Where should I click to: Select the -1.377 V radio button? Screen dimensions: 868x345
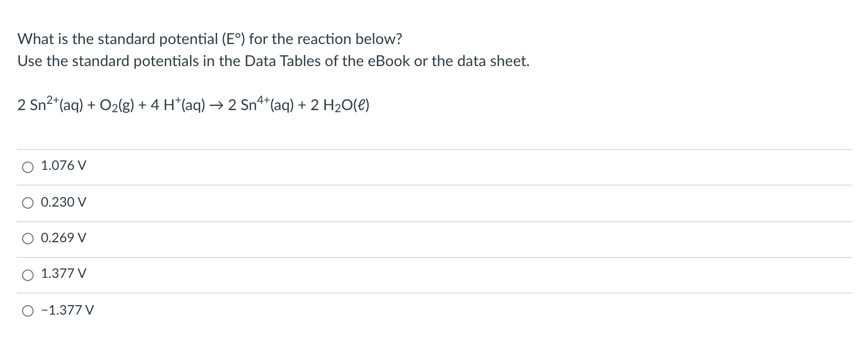pyautogui.click(x=27, y=310)
